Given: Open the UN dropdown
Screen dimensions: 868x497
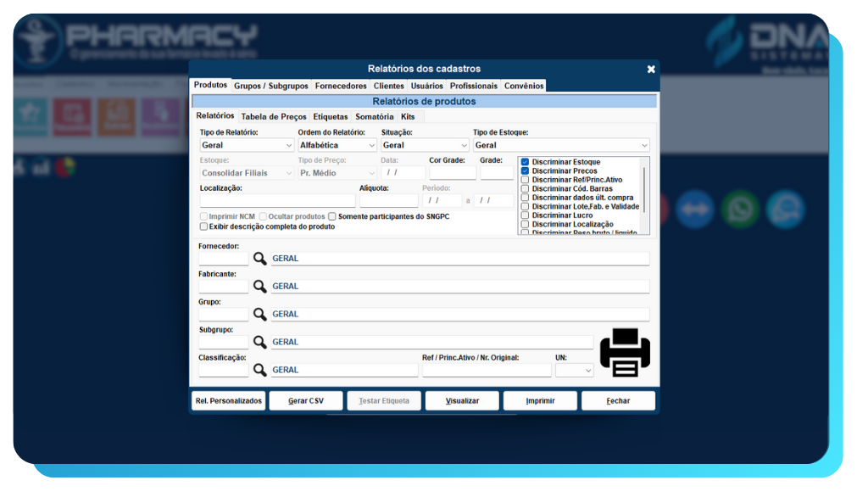Looking at the screenshot, I should click(574, 370).
